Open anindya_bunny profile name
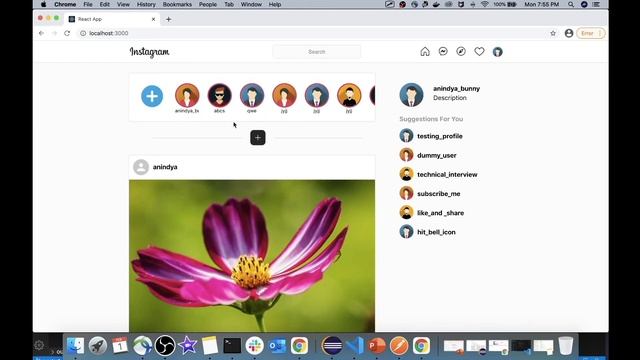Image resolution: width=640 pixels, height=360 pixels. [x=456, y=88]
